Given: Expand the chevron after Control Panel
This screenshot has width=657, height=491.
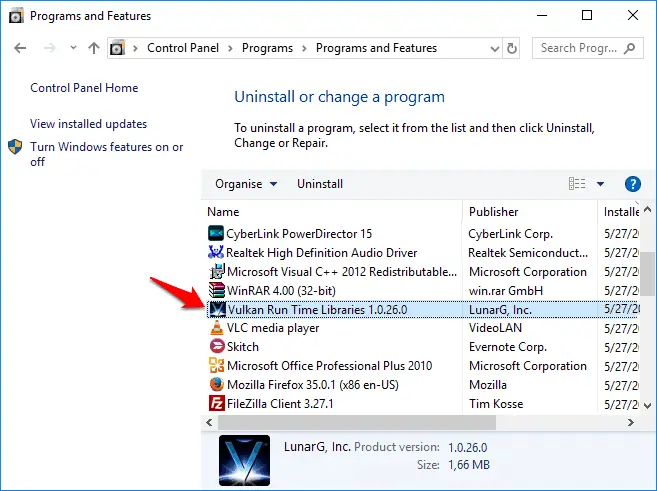Looking at the screenshot, I should 230,49.
